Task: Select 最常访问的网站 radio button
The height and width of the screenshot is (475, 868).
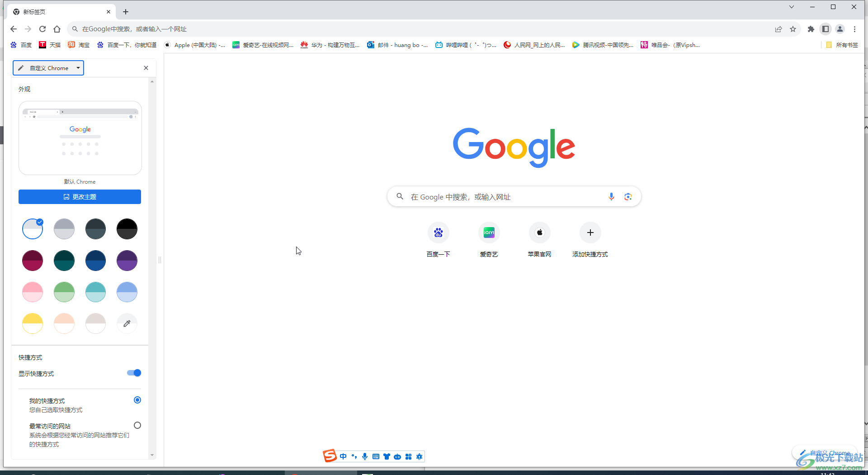Action: coord(137,425)
